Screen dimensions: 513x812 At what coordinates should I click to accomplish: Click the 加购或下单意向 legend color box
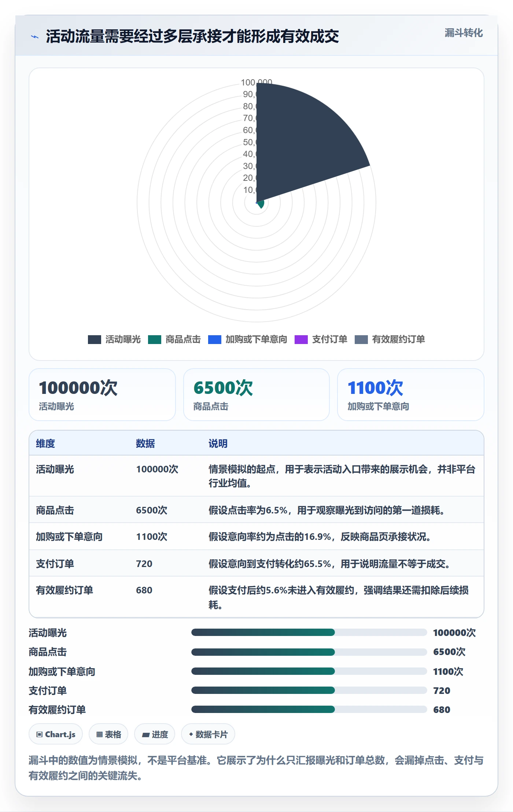coord(215,340)
